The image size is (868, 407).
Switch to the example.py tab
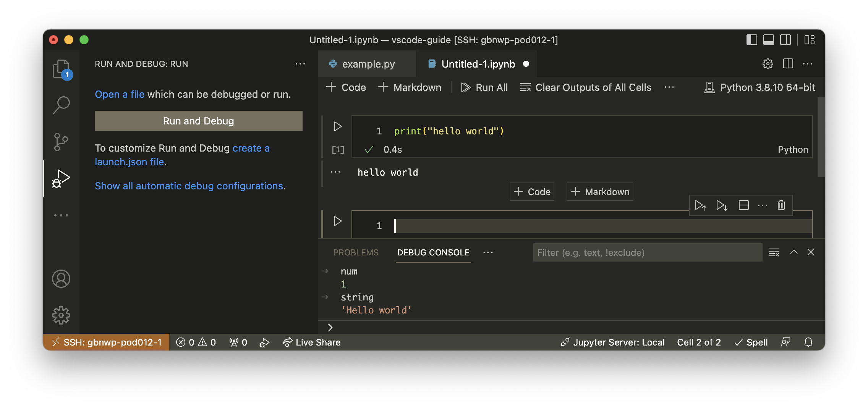click(x=367, y=64)
